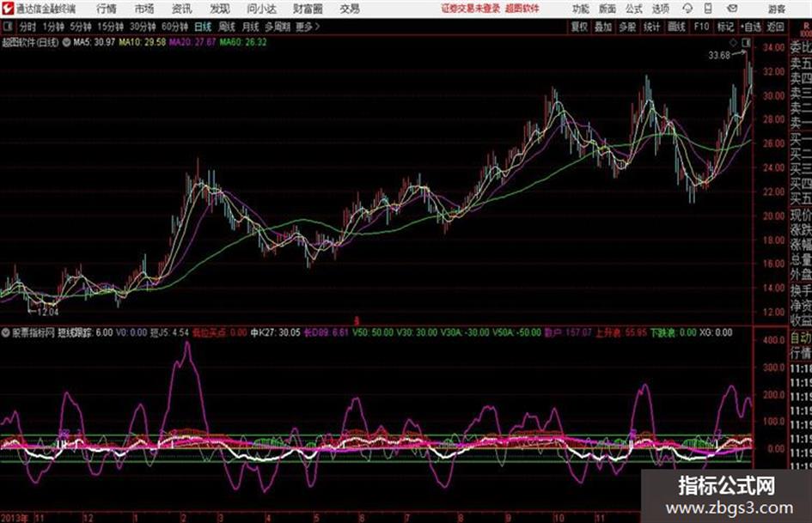This screenshot has width=812, height=523.
Task: Click the 33.68 high price label
Action: point(719,55)
